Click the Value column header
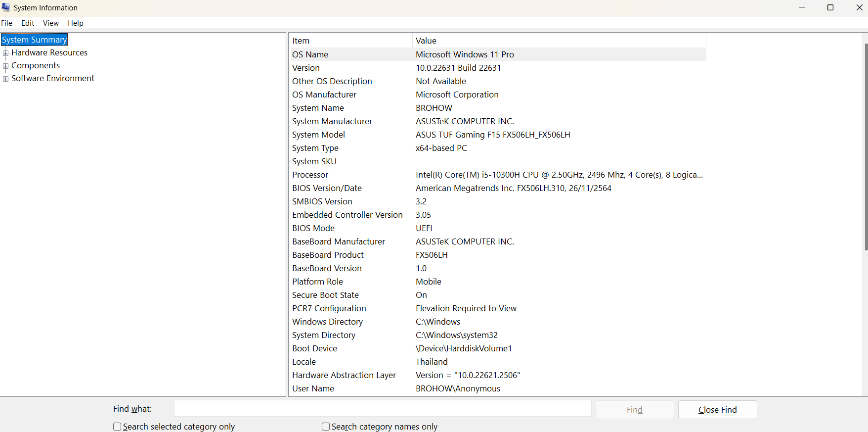Image resolution: width=868 pixels, height=432 pixels. pos(559,41)
